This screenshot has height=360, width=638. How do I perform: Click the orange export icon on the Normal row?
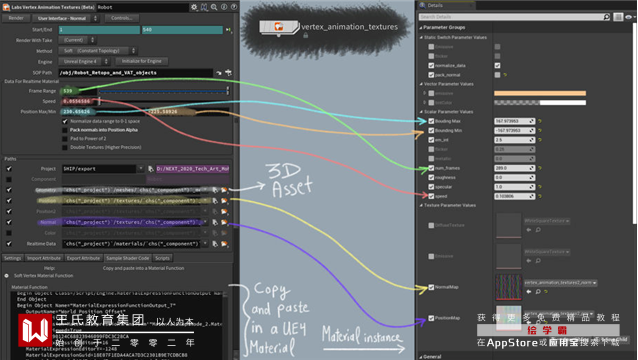[224, 222]
